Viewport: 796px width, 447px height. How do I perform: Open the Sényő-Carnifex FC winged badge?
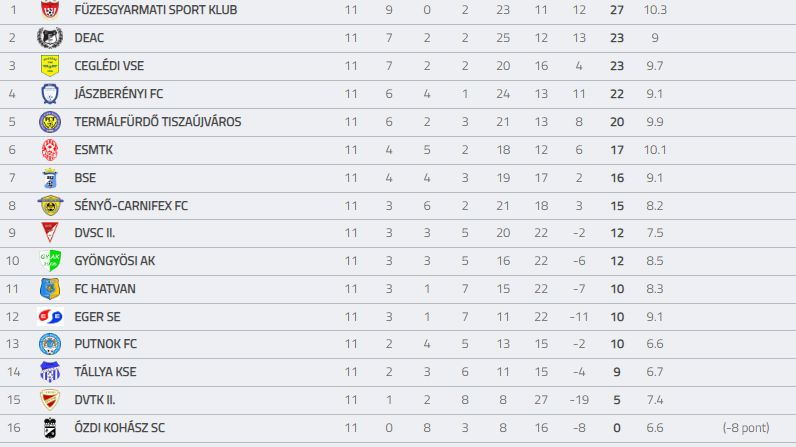tap(50, 205)
